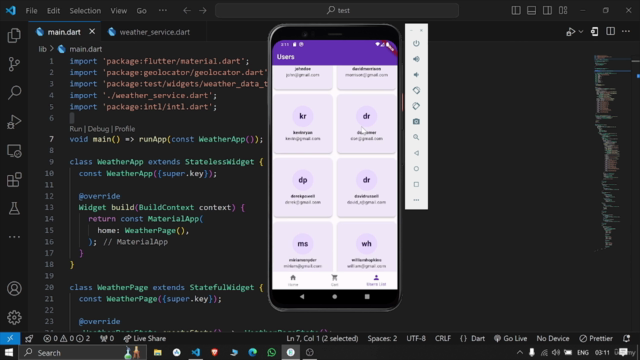Open Remote Explorer view

[x=14, y=151]
